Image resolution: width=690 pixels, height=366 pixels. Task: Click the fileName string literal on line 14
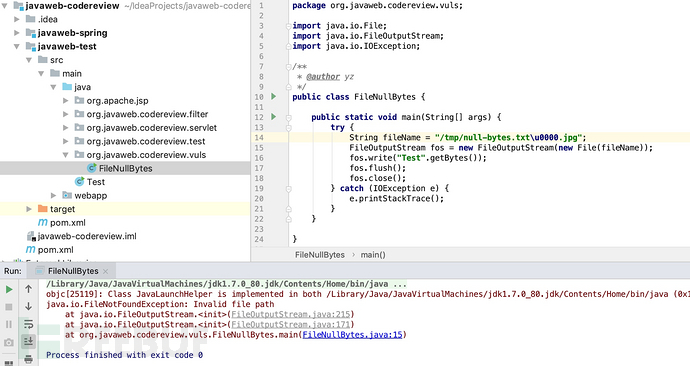pyautogui.click(x=508, y=137)
